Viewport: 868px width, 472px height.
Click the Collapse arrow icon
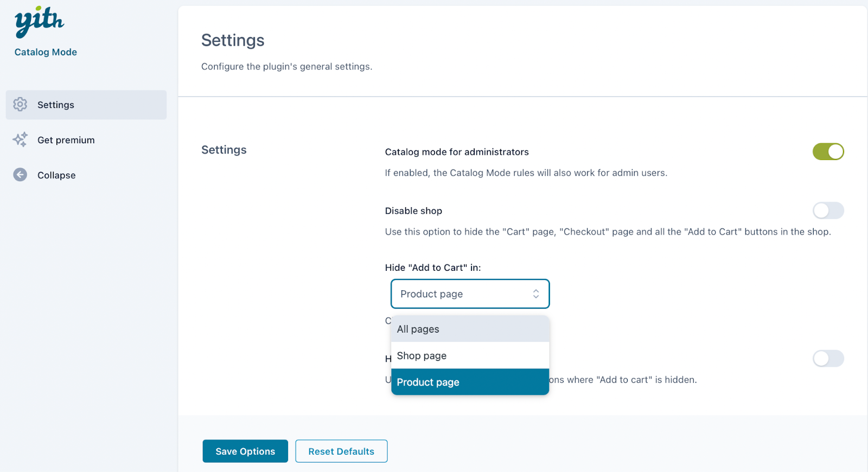(20, 175)
